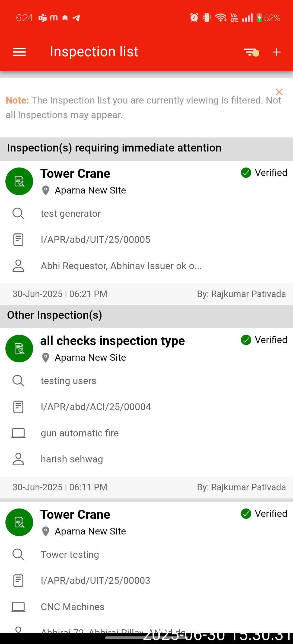Viewport: 293px width, 644px height.
Task: Add a new inspection with plus icon
Action: pos(277,52)
